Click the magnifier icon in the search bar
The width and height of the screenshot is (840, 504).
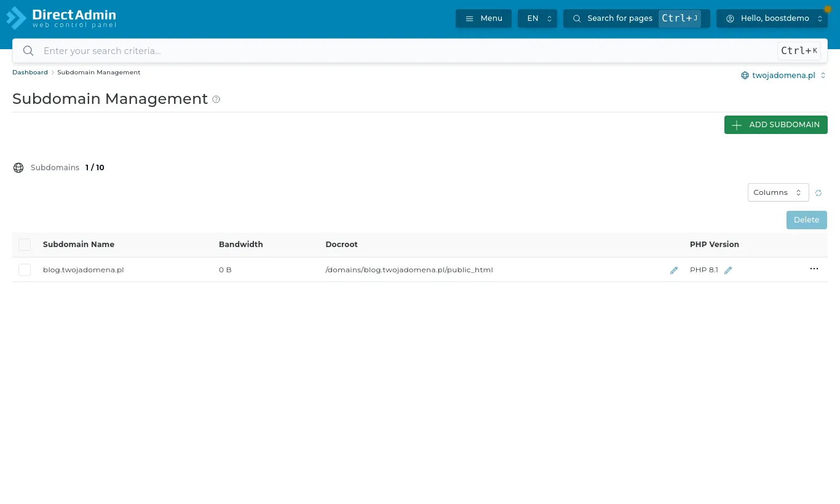tap(28, 51)
